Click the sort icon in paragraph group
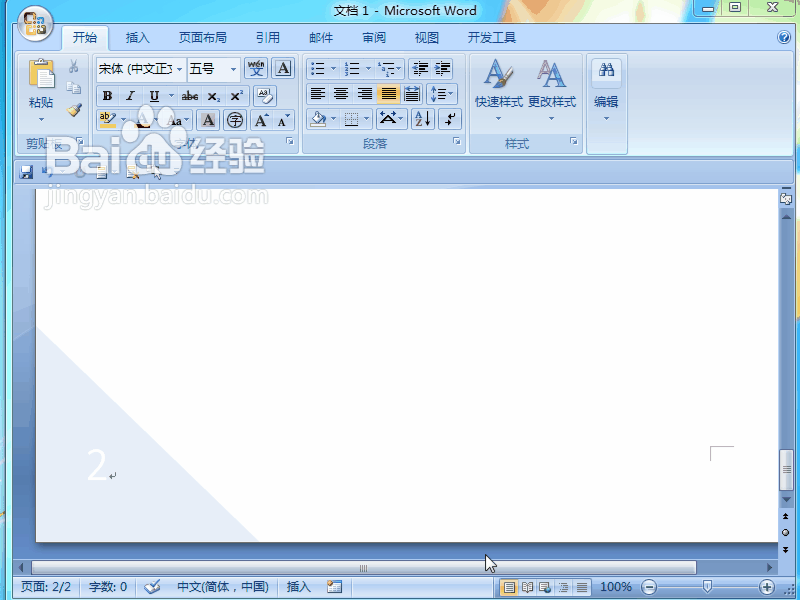 tap(423, 118)
